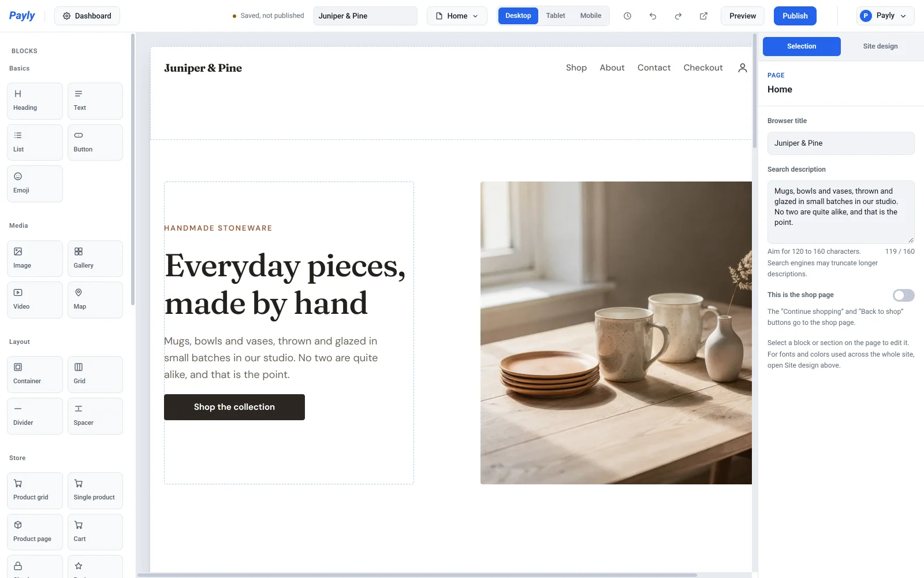
Task: Click 'Shop the collection' button
Action: [x=234, y=407]
